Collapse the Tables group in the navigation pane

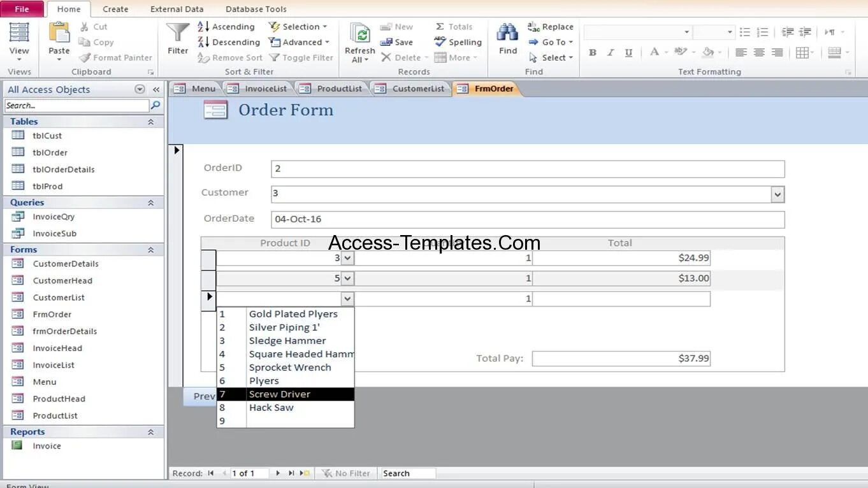click(x=151, y=121)
